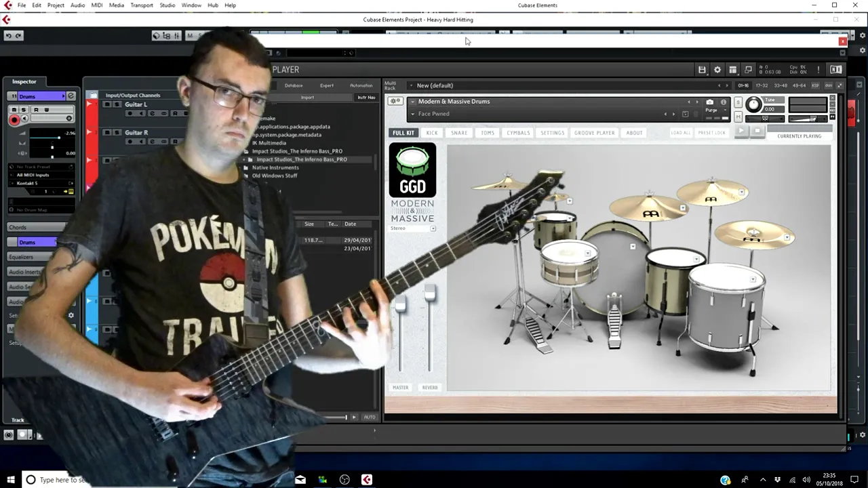Open Kontakt 5 output routing dropdown
This screenshot has width=868, height=488.
[42, 183]
